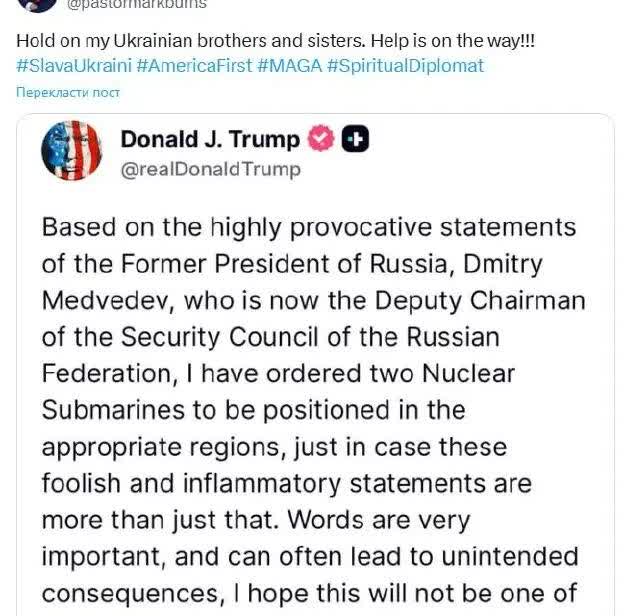Screen dimensions: 624x616
Task: Click the black plus badge icon
Action: pyautogui.click(x=355, y=140)
